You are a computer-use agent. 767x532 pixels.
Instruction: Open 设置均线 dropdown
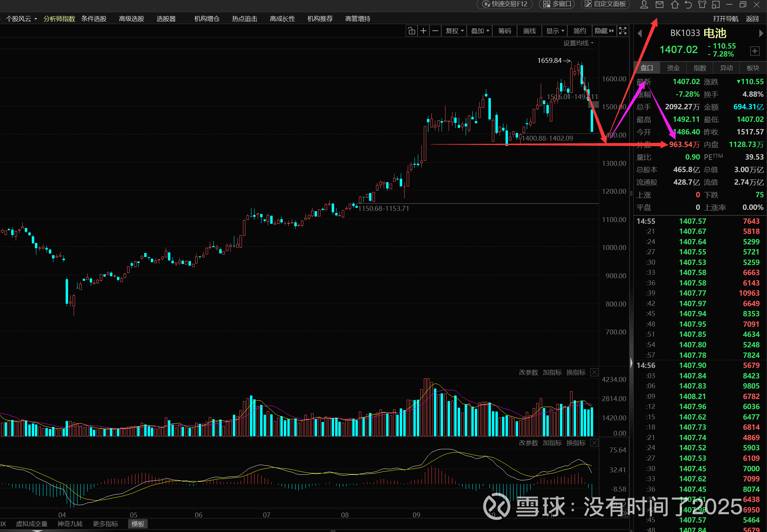point(578,43)
